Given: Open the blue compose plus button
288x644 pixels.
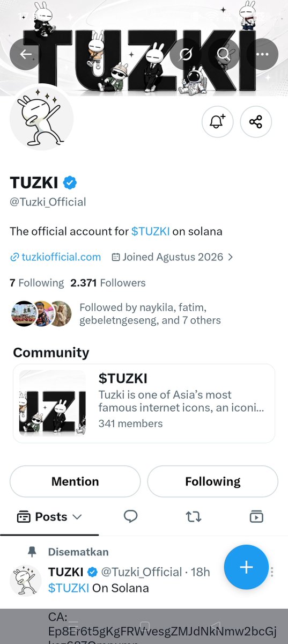Looking at the screenshot, I should click(246, 567).
